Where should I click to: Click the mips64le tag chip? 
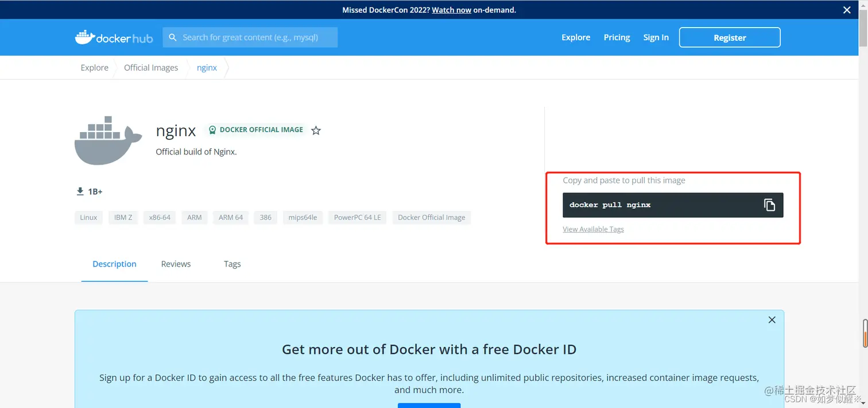pyautogui.click(x=303, y=218)
